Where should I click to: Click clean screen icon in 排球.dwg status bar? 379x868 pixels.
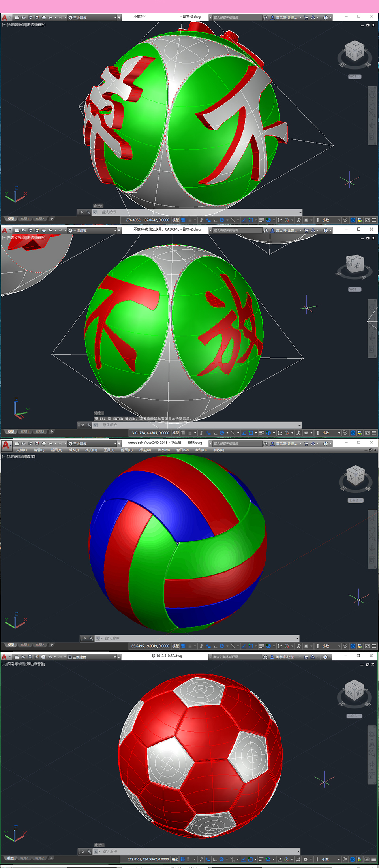click(367, 646)
